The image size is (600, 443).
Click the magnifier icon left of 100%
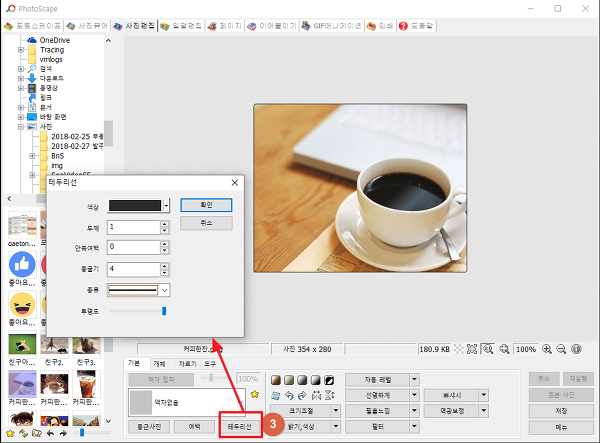click(x=504, y=349)
